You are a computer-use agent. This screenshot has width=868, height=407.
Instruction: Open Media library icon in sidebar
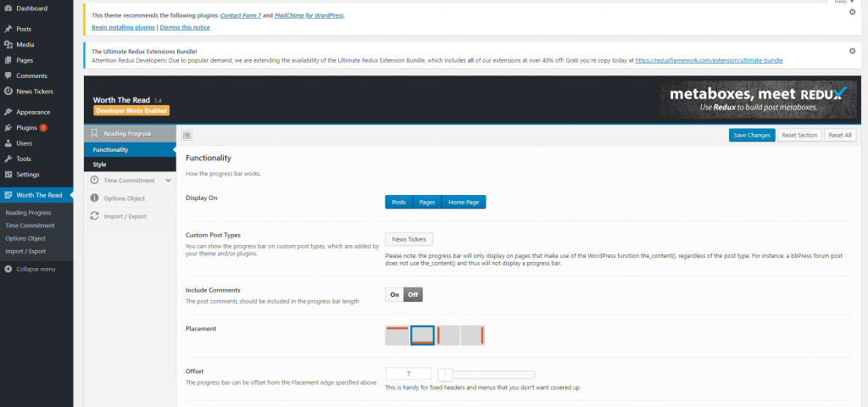click(x=8, y=45)
